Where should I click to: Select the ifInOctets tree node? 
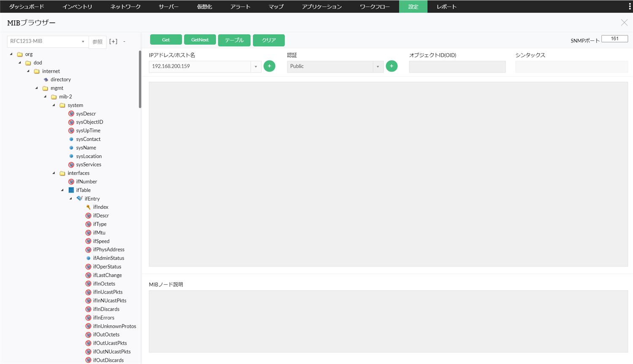click(104, 284)
